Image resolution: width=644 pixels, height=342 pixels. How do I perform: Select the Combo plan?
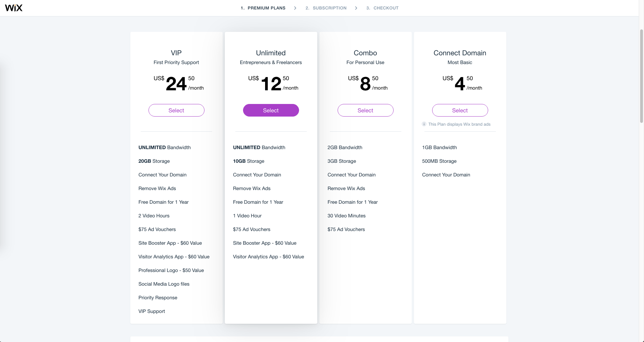[366, 110]
